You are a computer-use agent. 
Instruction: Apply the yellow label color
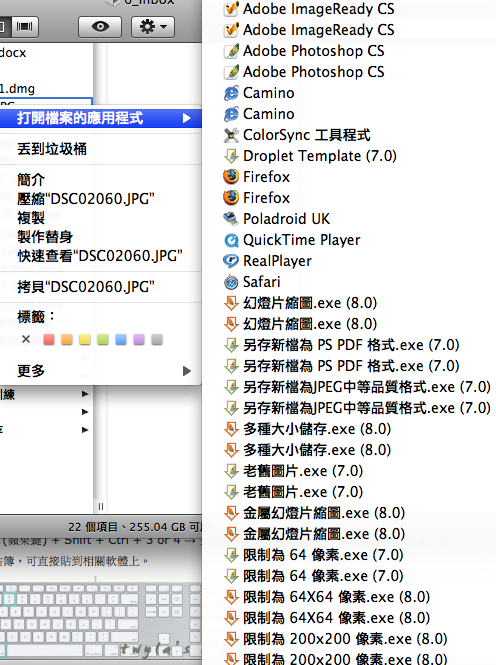click(x=85, y=339)
